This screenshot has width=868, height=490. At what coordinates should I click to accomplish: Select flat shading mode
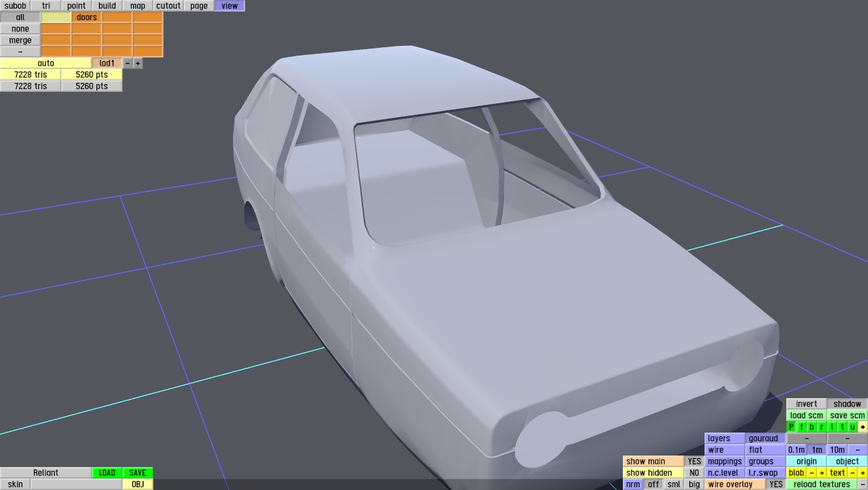[x=766, y=450]
